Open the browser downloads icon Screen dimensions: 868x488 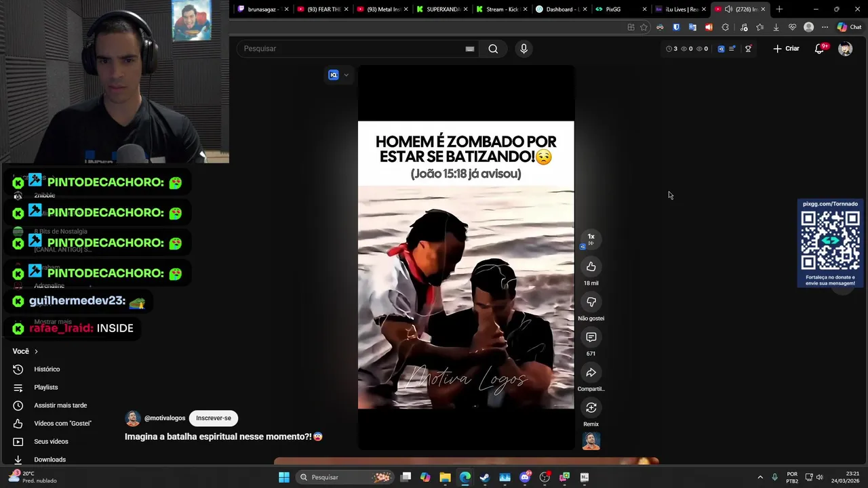point(776,28)
